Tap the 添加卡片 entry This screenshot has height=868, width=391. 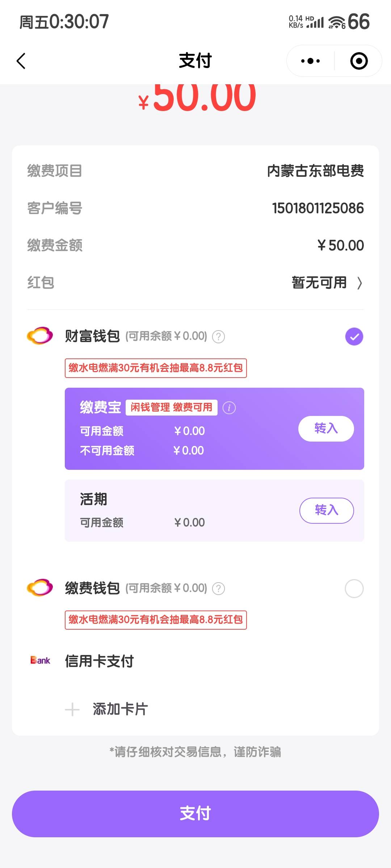120,709
